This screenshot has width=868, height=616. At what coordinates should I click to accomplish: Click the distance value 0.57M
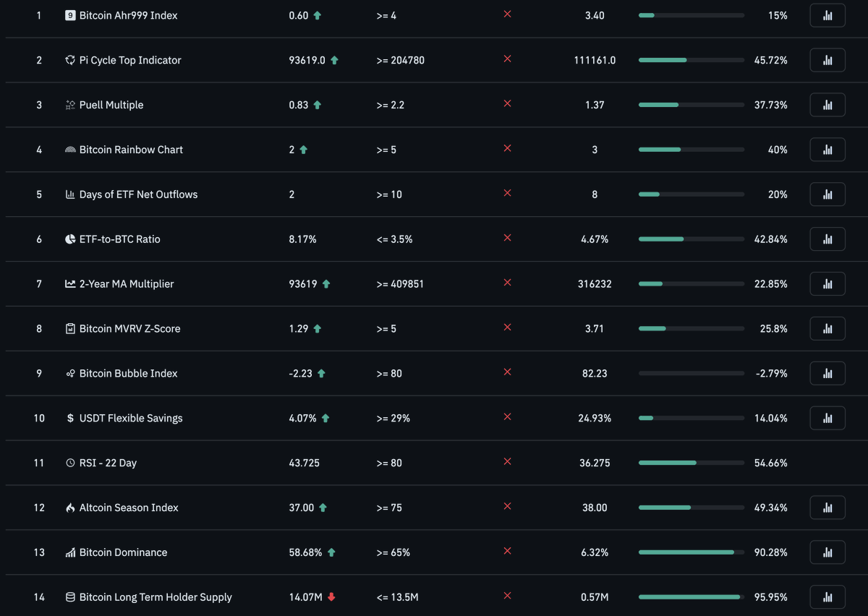[x=595, y=597]
